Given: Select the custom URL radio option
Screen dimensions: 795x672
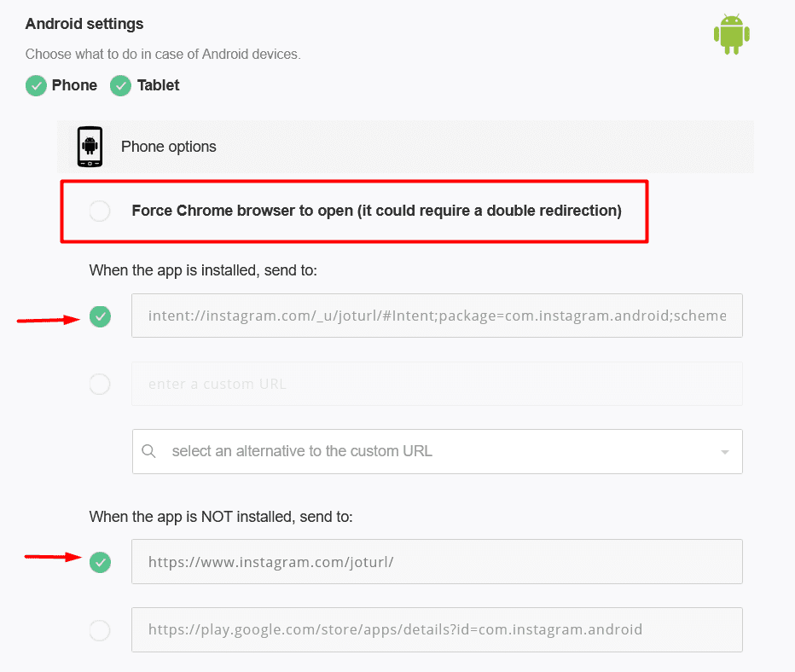Looking at the screenshot, I should [x=100, y=384].
